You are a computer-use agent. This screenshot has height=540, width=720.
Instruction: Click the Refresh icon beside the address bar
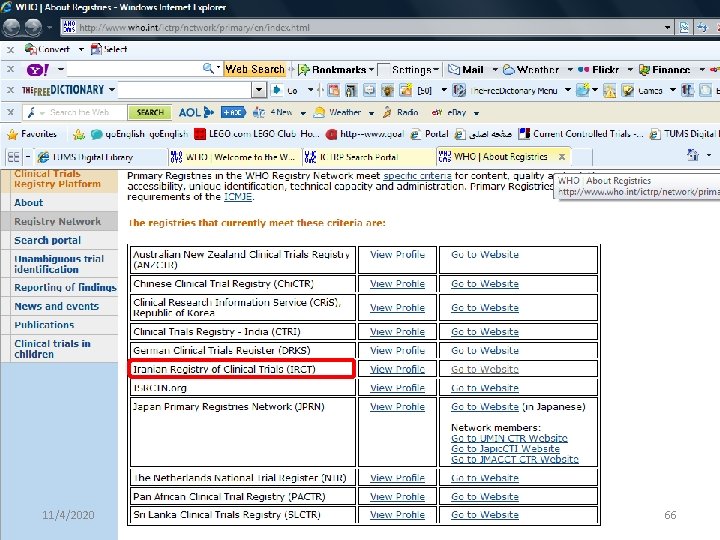[x=702, y=28]
